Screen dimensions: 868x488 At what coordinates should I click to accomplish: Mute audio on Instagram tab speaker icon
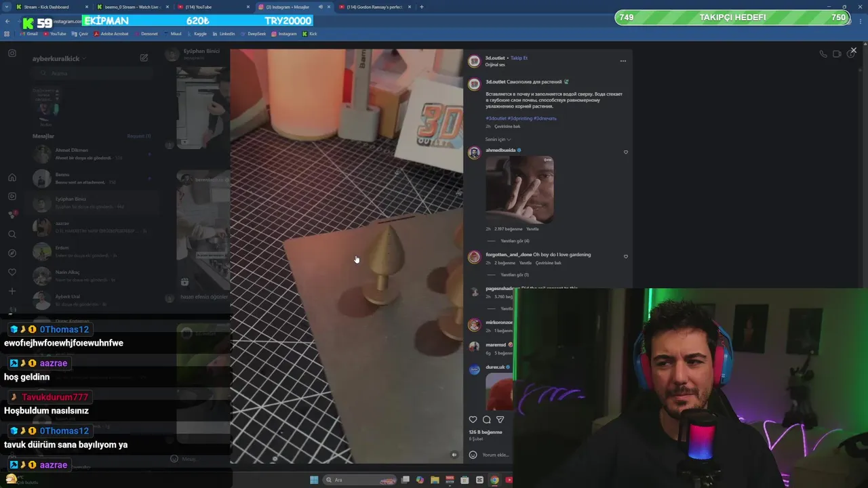click(x=321, y=7)
